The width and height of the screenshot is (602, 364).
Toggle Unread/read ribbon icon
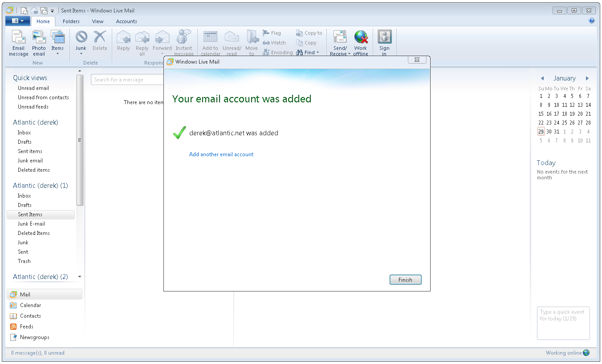232,43
